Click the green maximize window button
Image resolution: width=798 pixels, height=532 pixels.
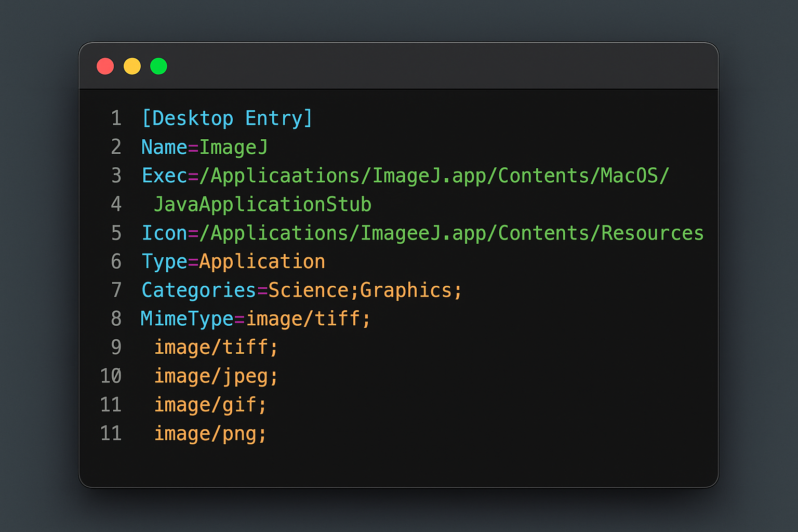(158, 66)
